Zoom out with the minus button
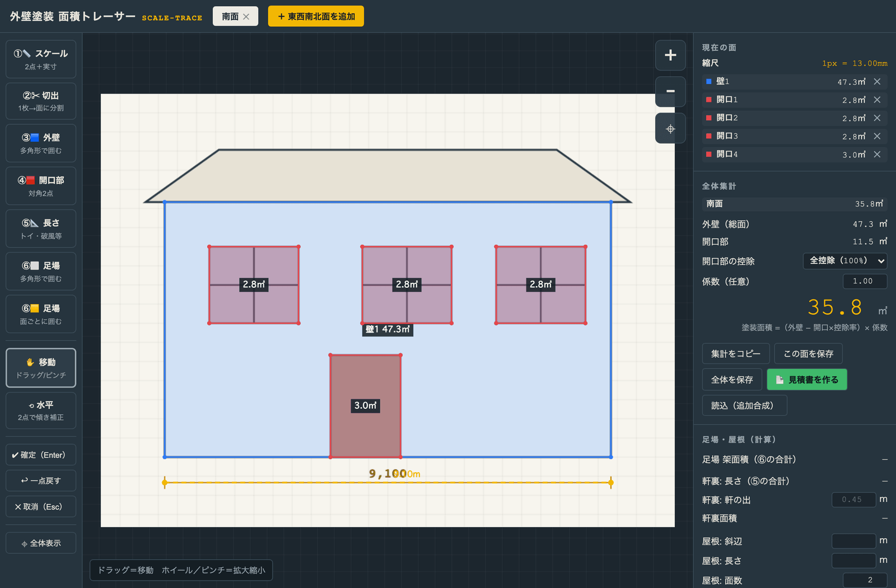The width and height of the screenshot is (896, 588). [670, 91]
